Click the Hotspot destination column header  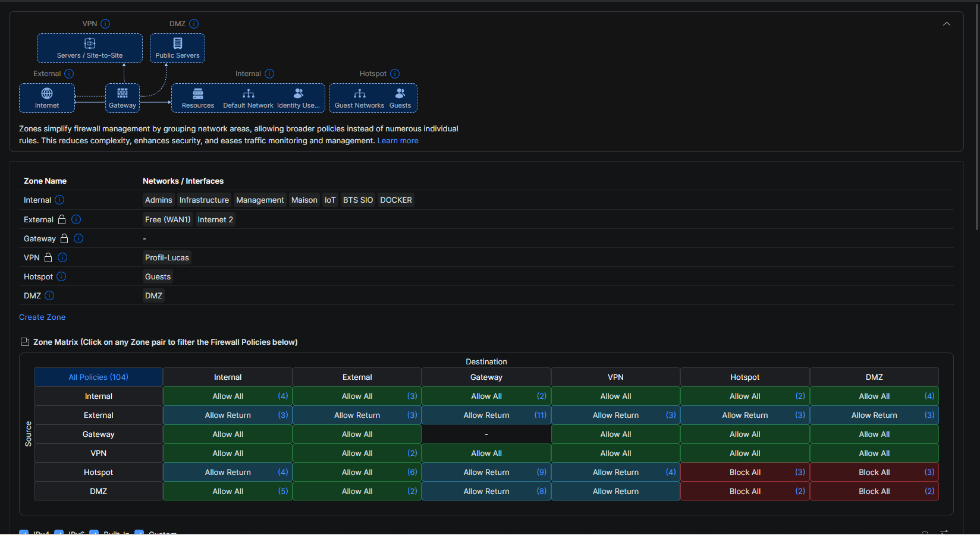(745, 377)
